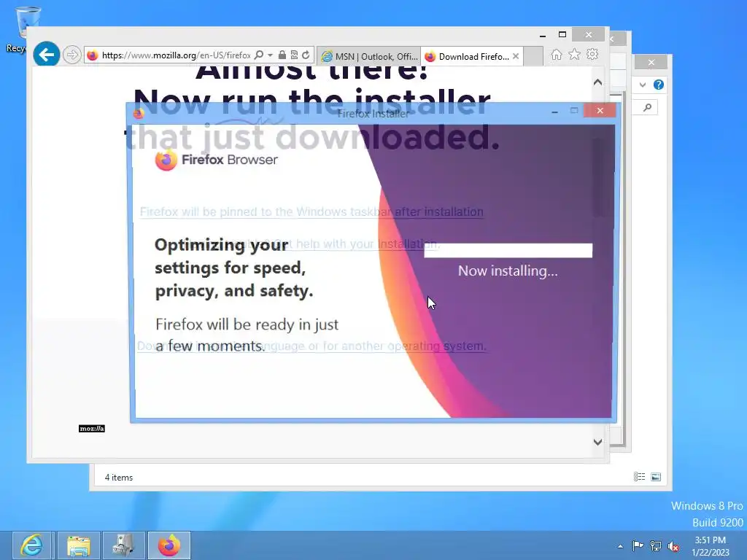747x560 pixels.
Task: Click the File Explorer help question mark icon
Action: [x=659, y=85]
